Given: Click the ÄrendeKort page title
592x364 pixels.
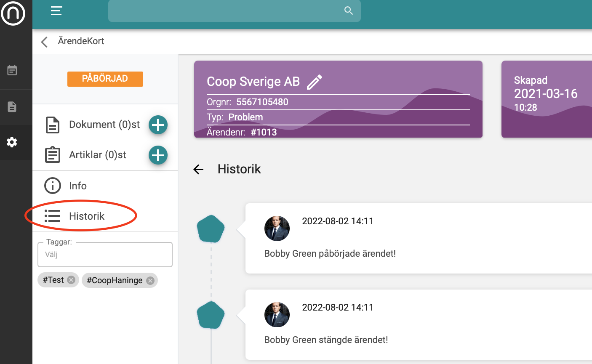Looking at the screenshot, I should coord(81,41).
